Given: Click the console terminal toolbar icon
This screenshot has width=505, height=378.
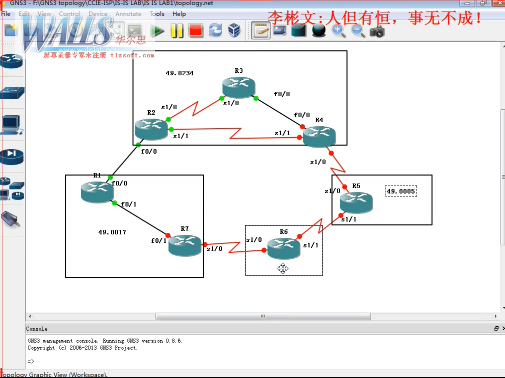Looking at the screenshot, I should (135, 31).
